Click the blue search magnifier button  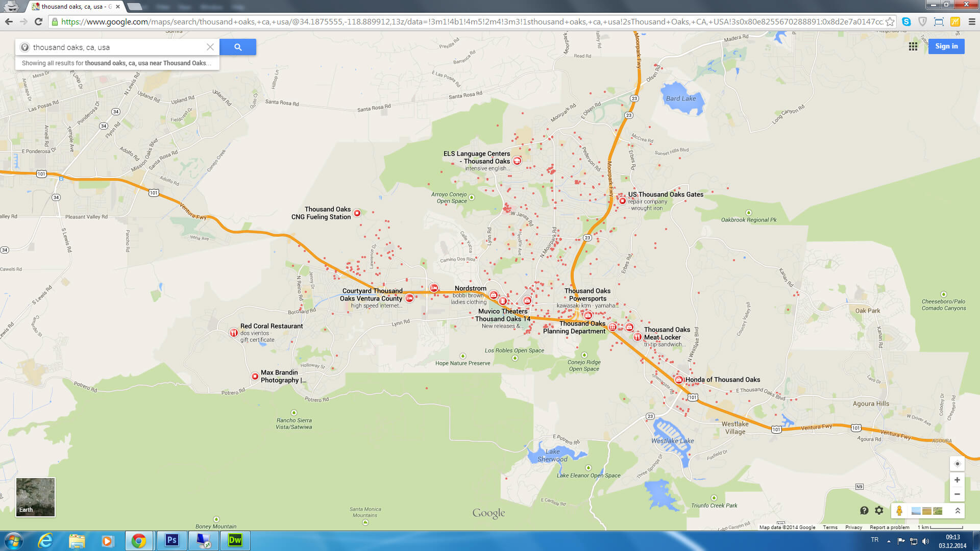tap(238, 47)
